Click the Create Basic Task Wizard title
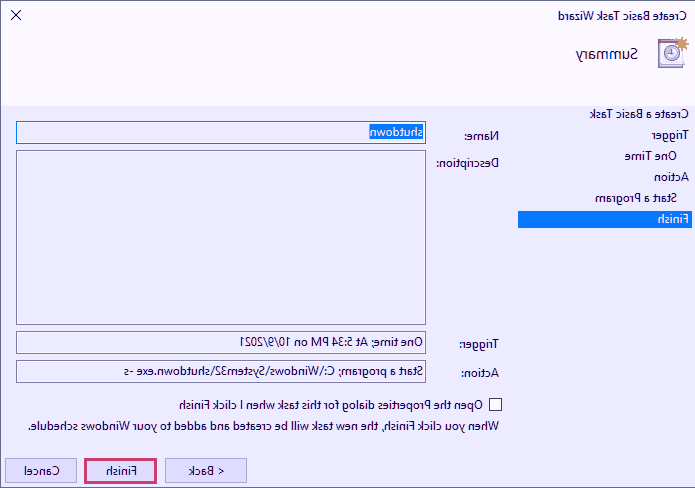 click(622, 15)
